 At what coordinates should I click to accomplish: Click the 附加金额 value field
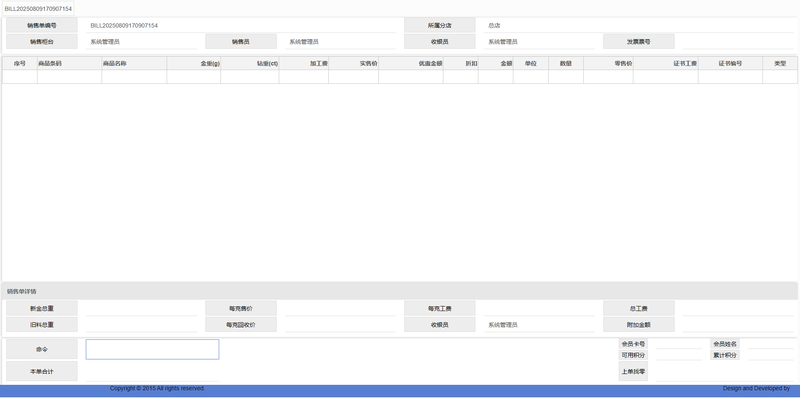coord(738,325)
